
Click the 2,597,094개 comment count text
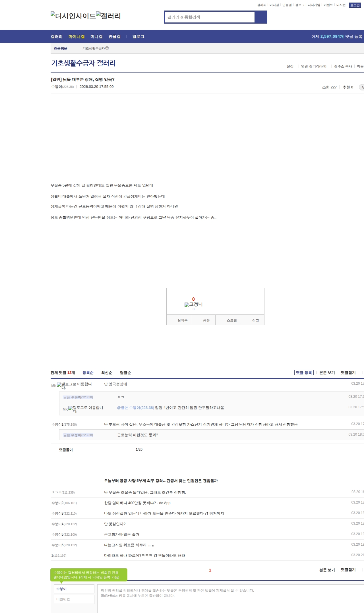(332, 37)
